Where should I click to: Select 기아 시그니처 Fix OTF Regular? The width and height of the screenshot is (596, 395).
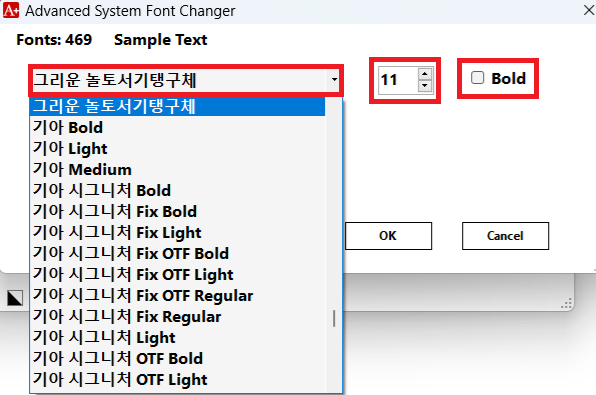(178, 295)
